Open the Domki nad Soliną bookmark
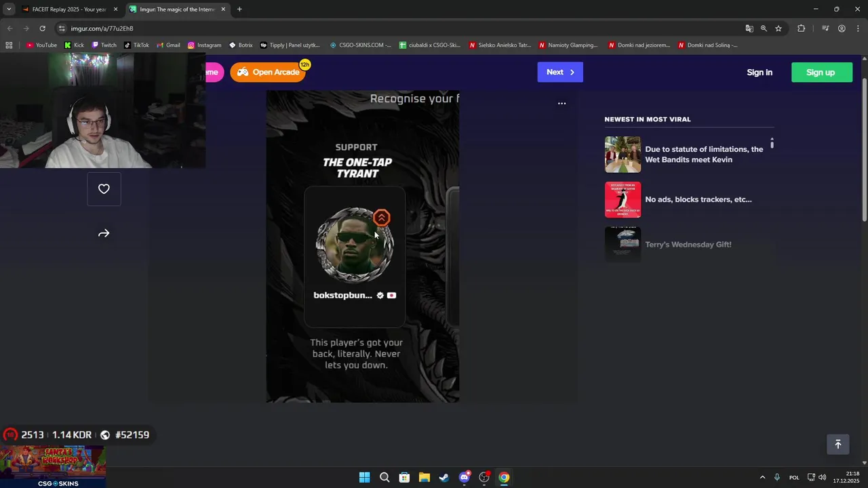This screenshot has height=488, width=868. click(x=707, y=45)
